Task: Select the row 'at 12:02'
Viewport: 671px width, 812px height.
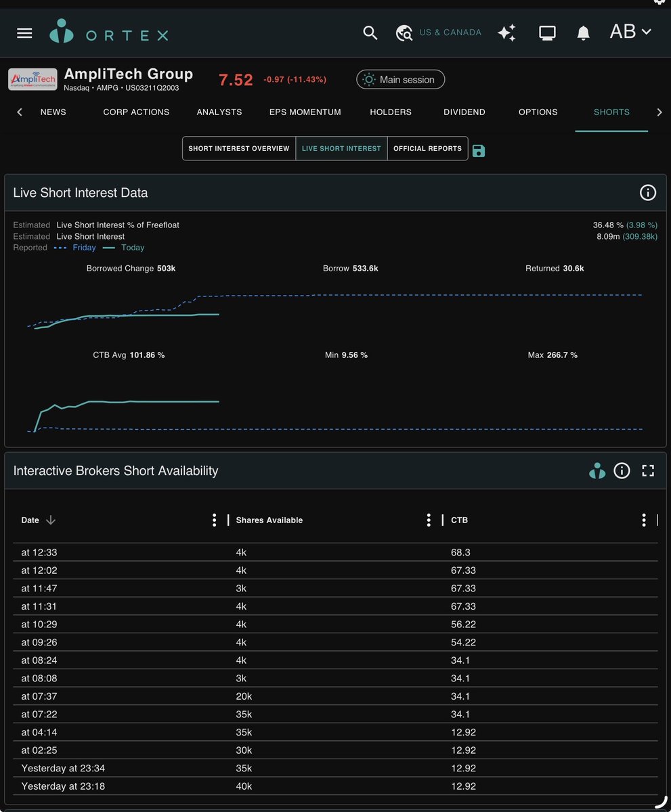Action: 335,570
